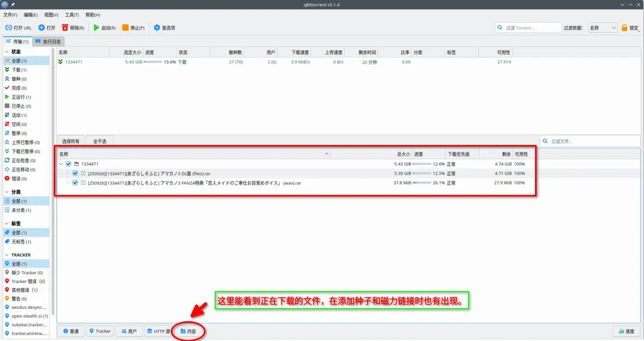The height and width of the screenshot is (341, 644).
Task: Open the 工具(T) menu
Action: pos(72,14)
